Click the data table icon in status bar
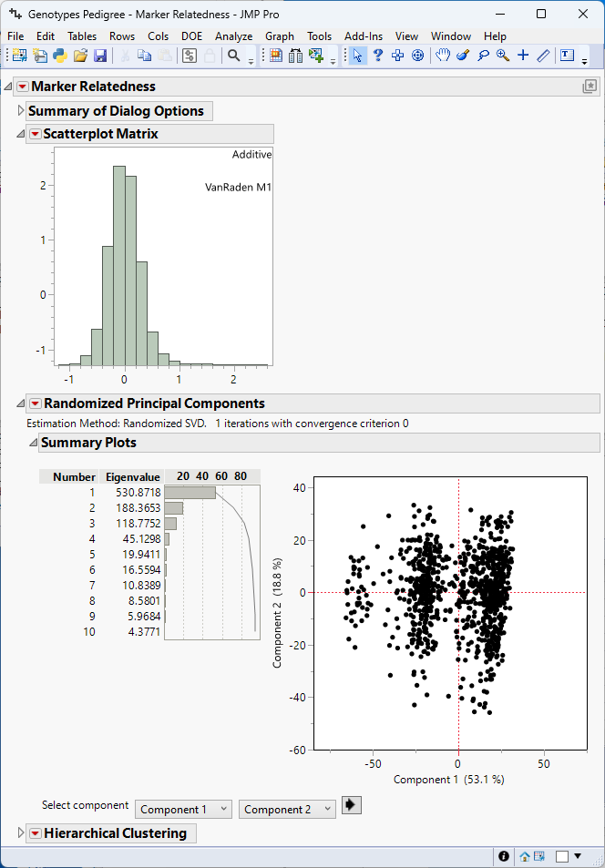 coord(538,856)
